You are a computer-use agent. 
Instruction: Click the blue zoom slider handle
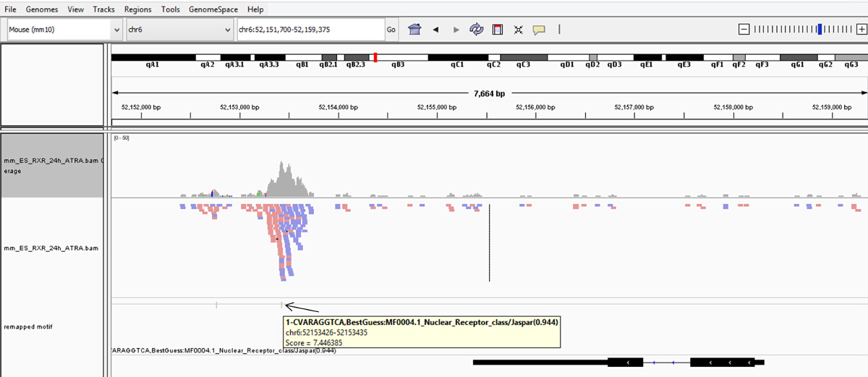(820, 29)
